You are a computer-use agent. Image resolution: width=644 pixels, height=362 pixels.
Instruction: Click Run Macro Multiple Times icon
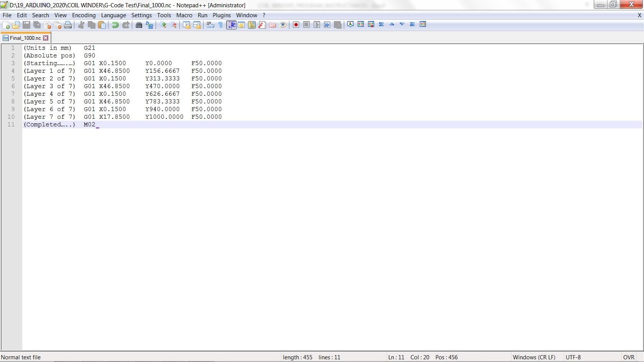327,25
